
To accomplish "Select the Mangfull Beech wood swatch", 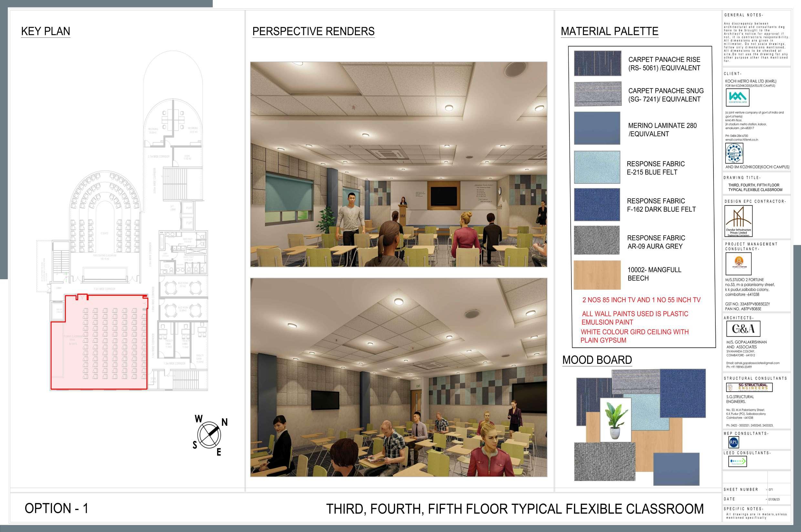I will [x=597, y=275].
